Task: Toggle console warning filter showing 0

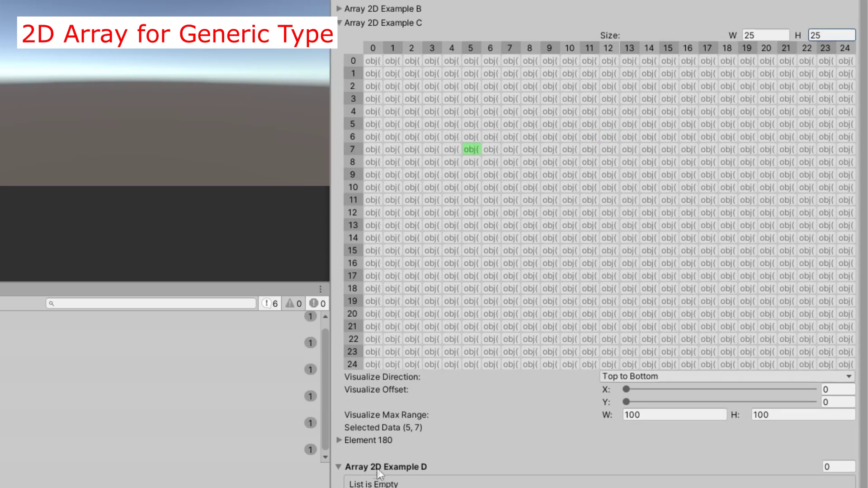Action: tap(293, 304)
